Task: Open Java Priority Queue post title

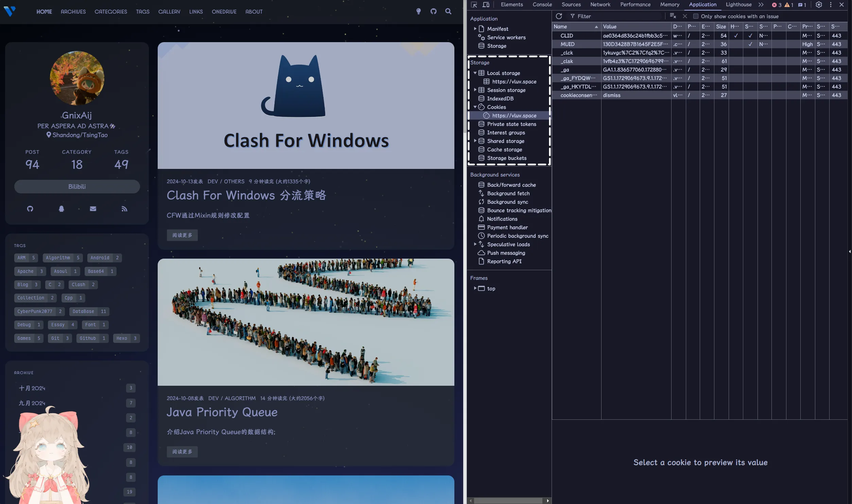Action: (222, 412)
